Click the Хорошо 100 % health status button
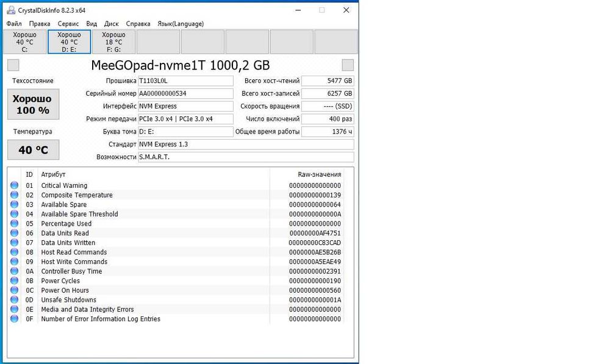Screen dimensions: 610x364 (33, 104)
